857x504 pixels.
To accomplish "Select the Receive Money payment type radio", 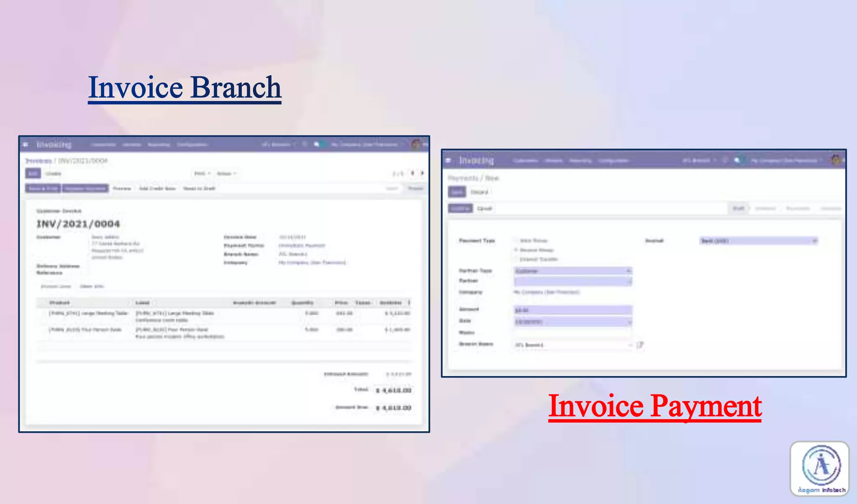I will click(516, 250).
